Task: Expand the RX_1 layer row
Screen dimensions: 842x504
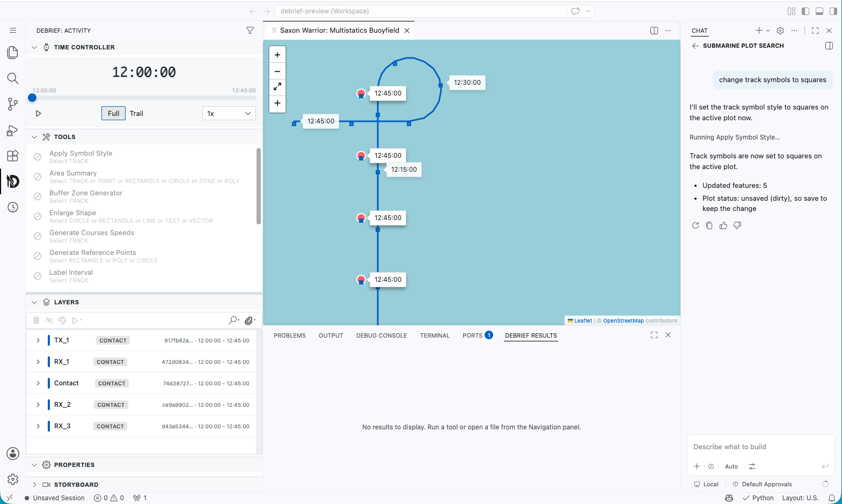Action: pos(38,362)
